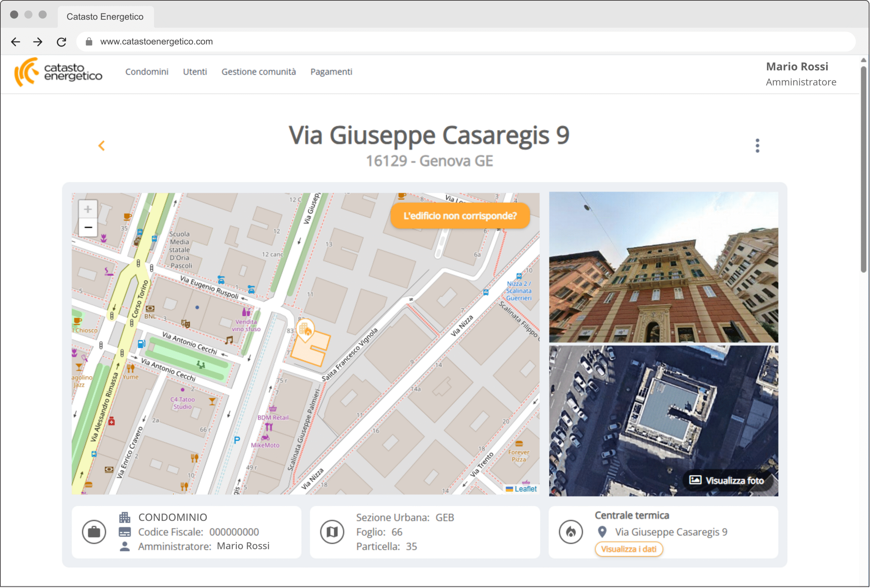Viewport: 870px width, 588px height.
Task: Click the map icon beside Sezione Urbana
Action: 332,532
